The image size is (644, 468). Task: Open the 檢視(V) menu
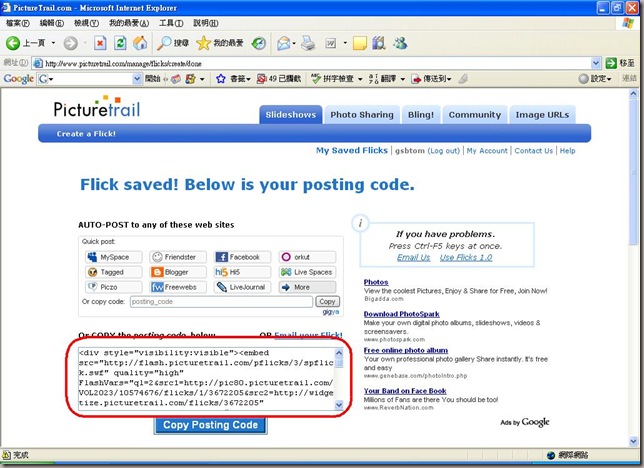86,23
